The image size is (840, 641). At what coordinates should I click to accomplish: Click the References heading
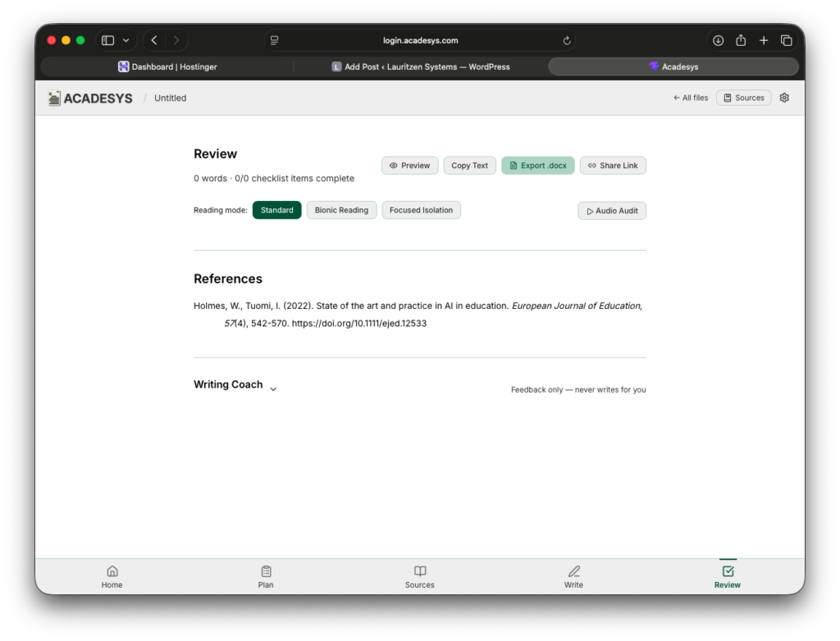click(x=228, y=279)
